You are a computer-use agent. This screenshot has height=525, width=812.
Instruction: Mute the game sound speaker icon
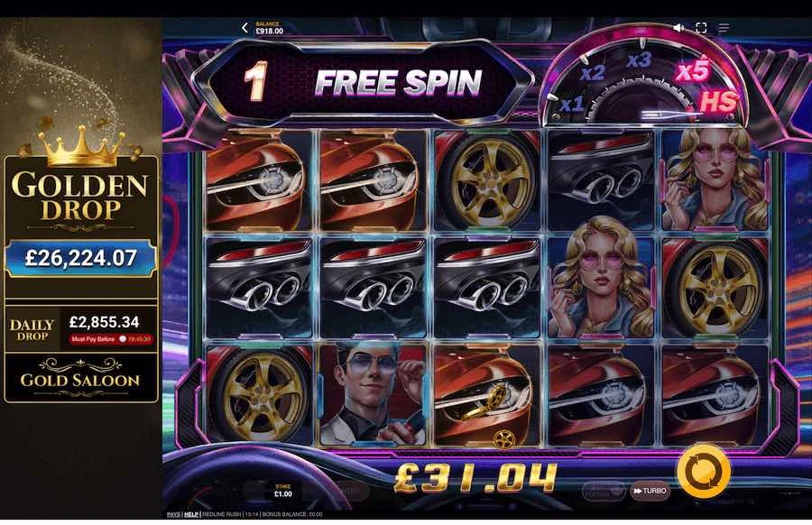pos(678,28)
